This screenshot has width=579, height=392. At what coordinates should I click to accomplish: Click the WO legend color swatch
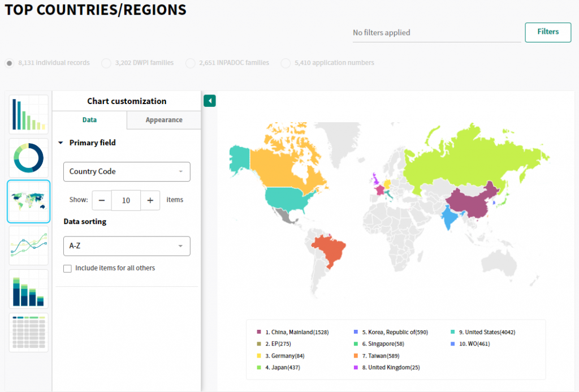click(x=453, y=343)
